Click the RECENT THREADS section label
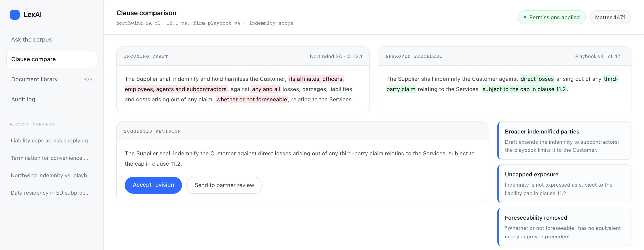644x250 pixels. pos(32,124)
